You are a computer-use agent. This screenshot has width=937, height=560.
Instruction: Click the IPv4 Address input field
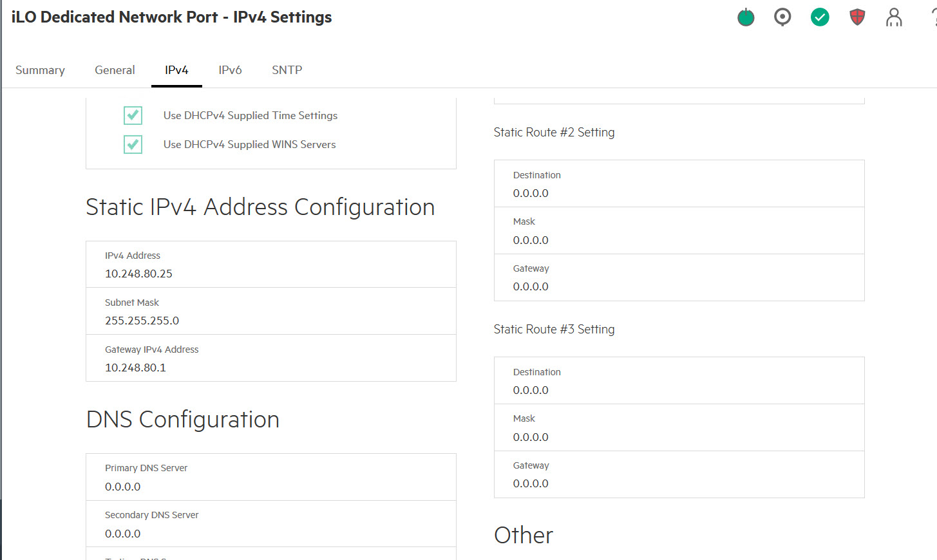tap(270, 274)
